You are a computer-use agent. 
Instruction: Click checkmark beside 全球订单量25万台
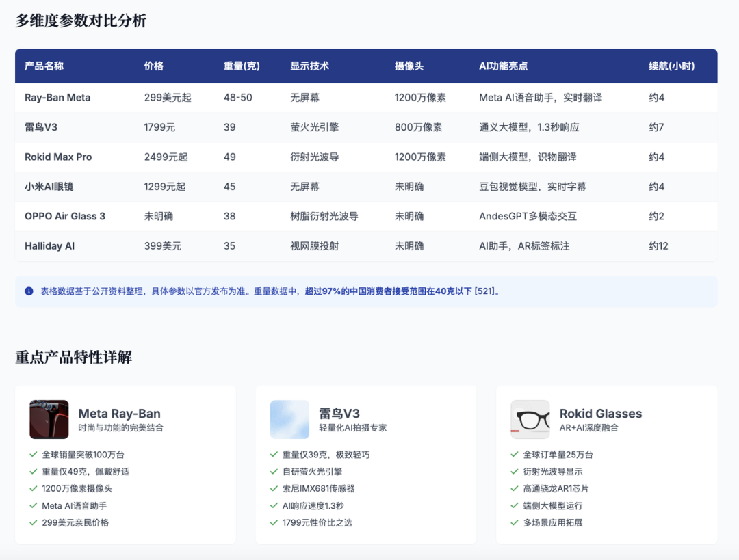pyautogui.click(x=515, y=455)
